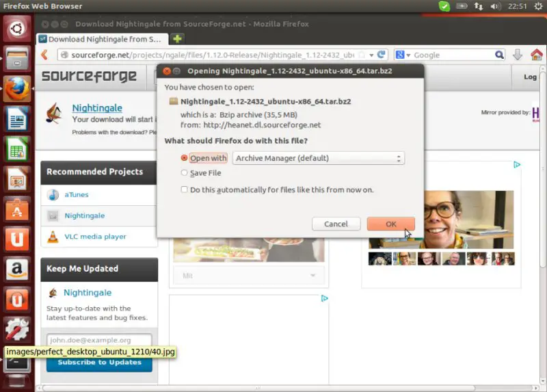Open the Nightingale heading link
Screen dimensions: 547x392
tap(97, 108)
